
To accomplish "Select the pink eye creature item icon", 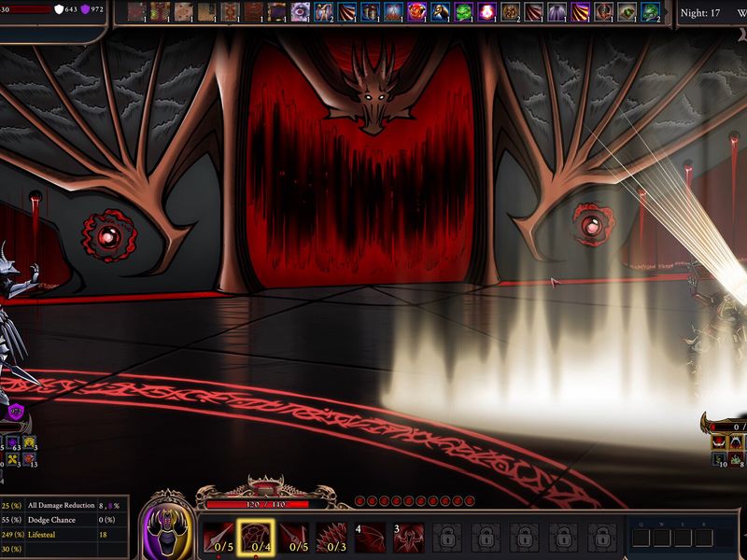I will coord(300,12).
